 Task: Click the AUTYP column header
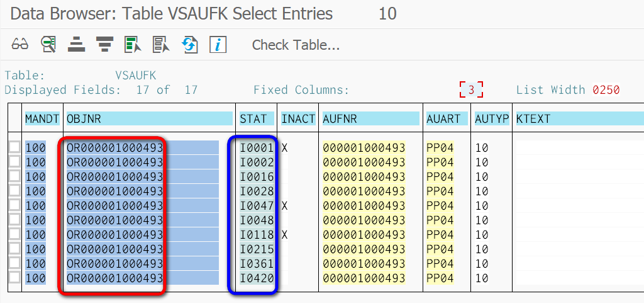point(492,119)
